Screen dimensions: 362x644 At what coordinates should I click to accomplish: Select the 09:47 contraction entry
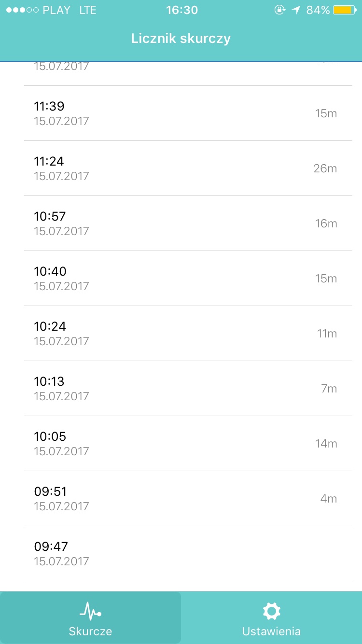(188, 554)
